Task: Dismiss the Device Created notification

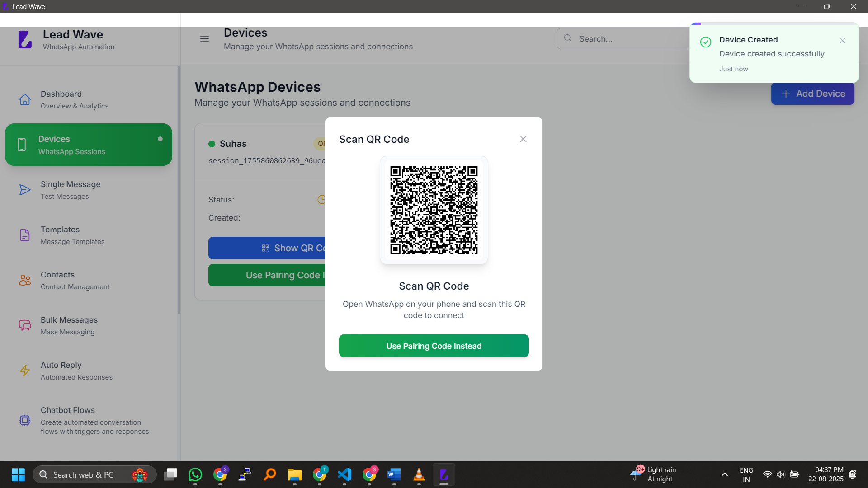Action: click(x=843, y=41)
